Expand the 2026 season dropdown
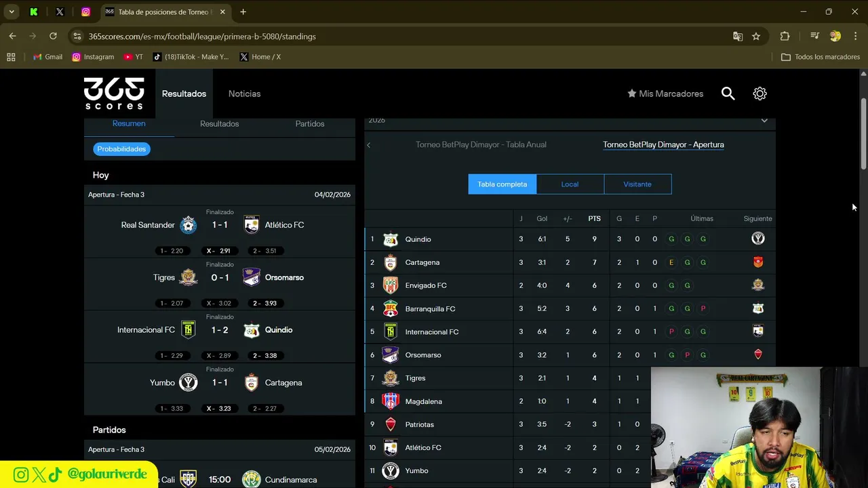 (764, 121)
